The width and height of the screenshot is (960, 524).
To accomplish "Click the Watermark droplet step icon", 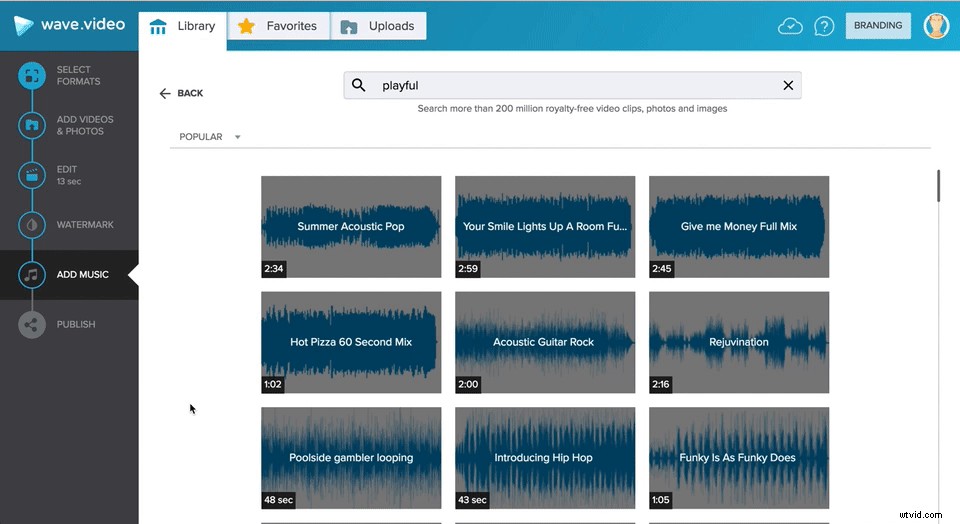I will coord(32,225).
